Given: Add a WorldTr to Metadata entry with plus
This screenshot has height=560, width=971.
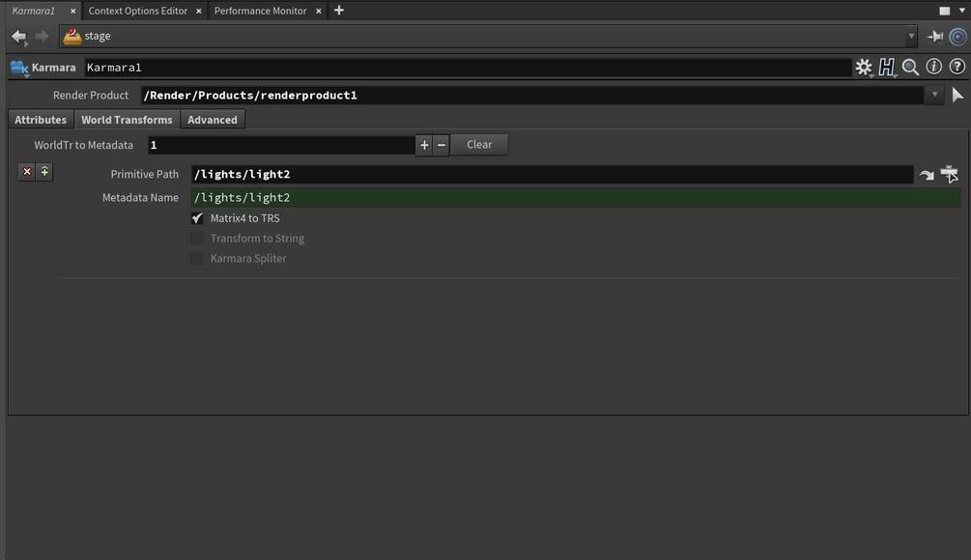Looking at the screenshot, I should [424, 145].
